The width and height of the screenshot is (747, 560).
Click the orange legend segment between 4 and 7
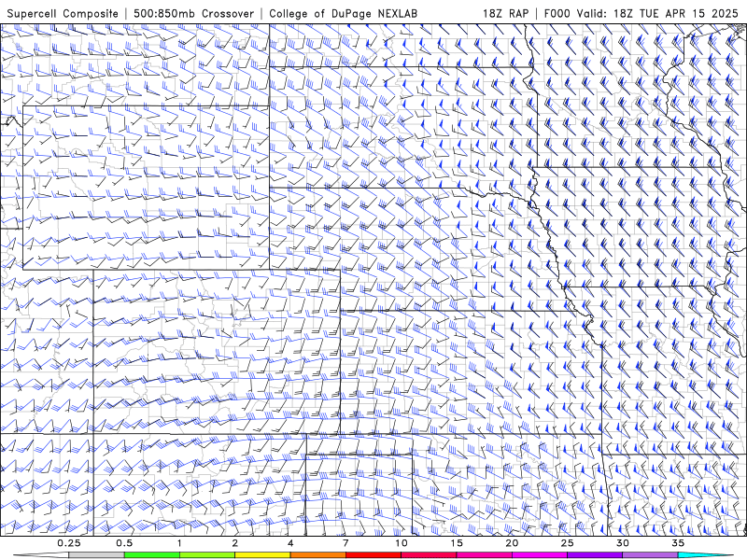(317, 555)
